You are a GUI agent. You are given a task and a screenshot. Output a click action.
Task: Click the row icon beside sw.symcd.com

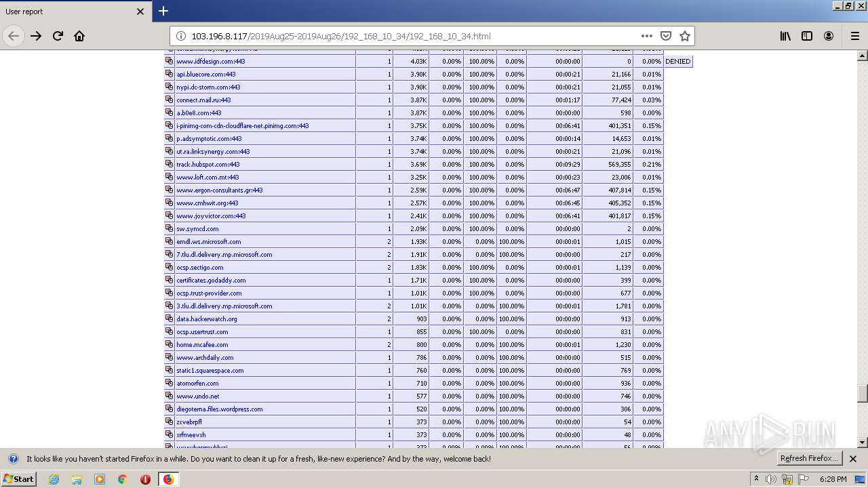170,228
